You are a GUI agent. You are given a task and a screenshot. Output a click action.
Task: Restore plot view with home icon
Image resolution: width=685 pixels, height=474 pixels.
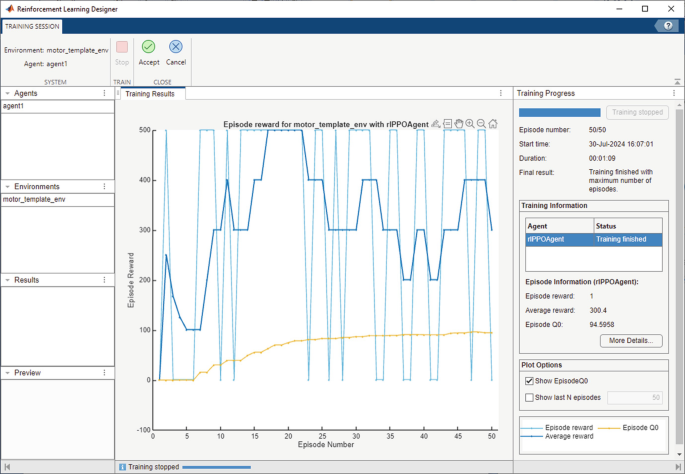493,124
